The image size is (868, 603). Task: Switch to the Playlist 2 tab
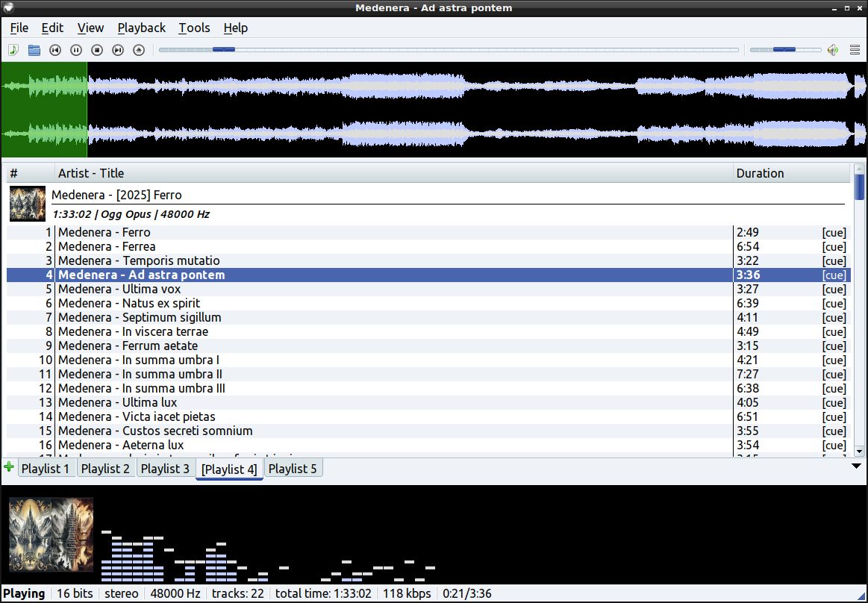[105, 469]
